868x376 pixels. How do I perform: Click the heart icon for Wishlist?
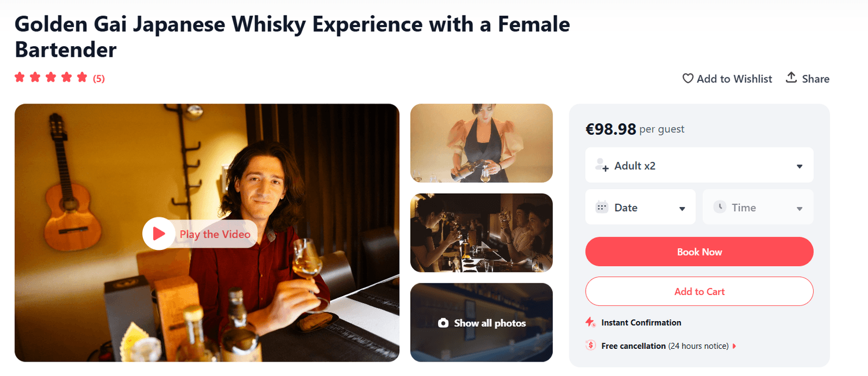[688, 79]
